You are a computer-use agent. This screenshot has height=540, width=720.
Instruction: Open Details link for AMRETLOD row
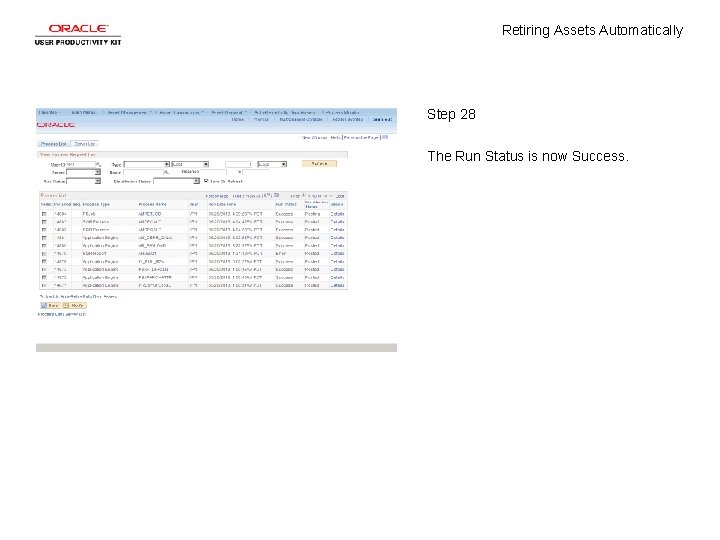pos(337,214)
